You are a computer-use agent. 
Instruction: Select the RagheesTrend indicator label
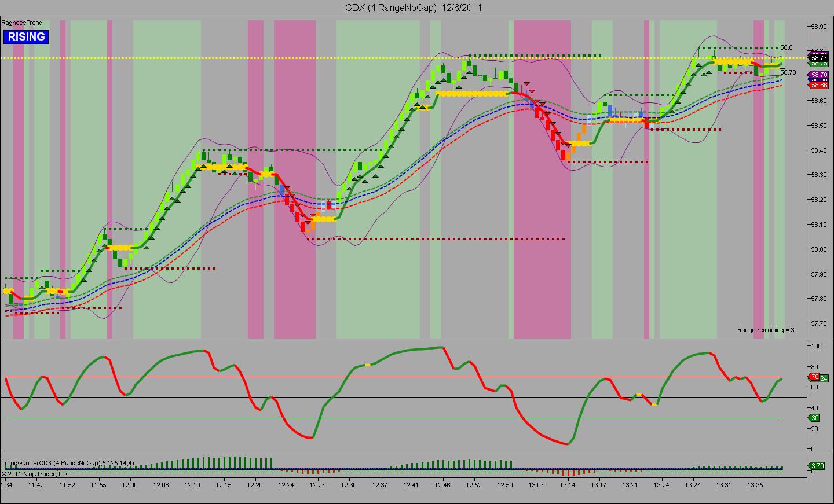coord(22,23)
